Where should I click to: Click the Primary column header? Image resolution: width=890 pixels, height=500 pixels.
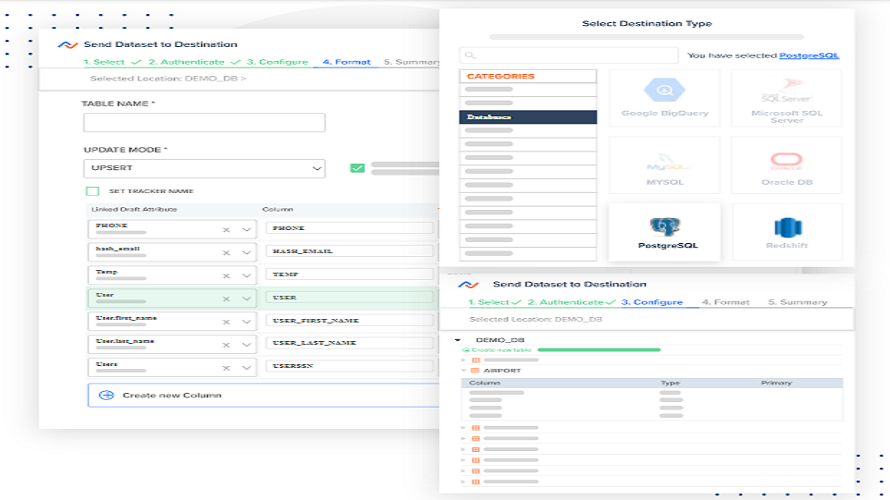tap(776, 383)
